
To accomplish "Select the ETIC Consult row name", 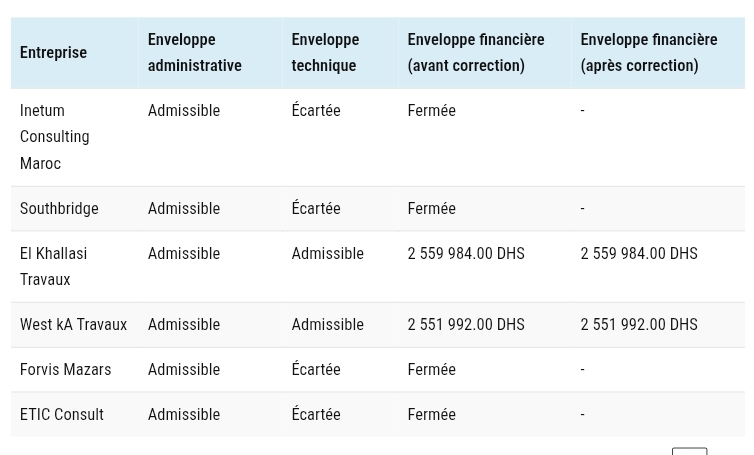I will (61, 414).
